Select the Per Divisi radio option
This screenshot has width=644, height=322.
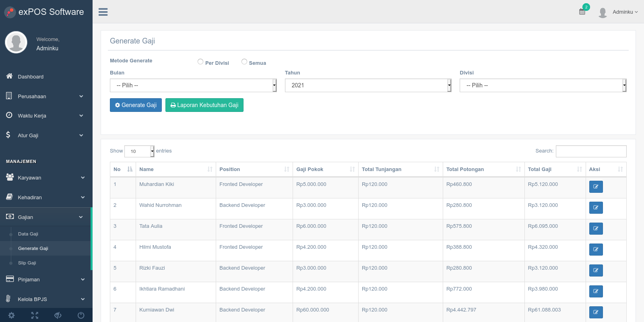pyautogui.click(x=200, y=62)
